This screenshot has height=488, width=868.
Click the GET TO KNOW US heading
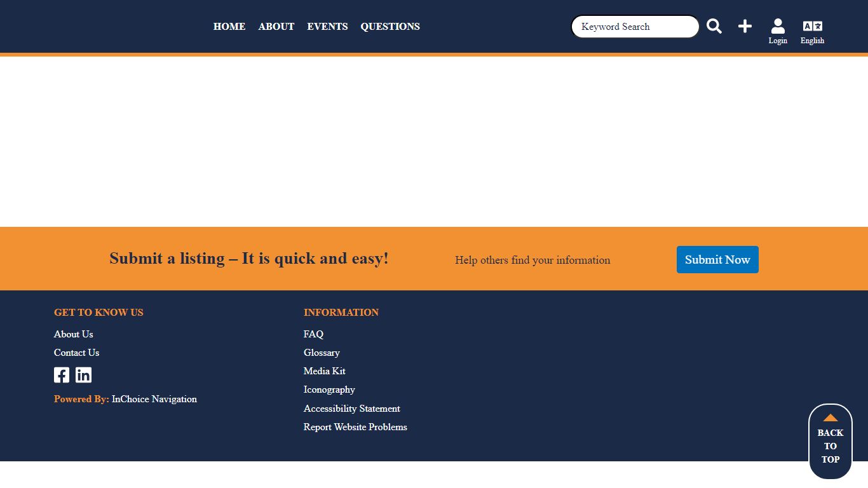point(98,313)
